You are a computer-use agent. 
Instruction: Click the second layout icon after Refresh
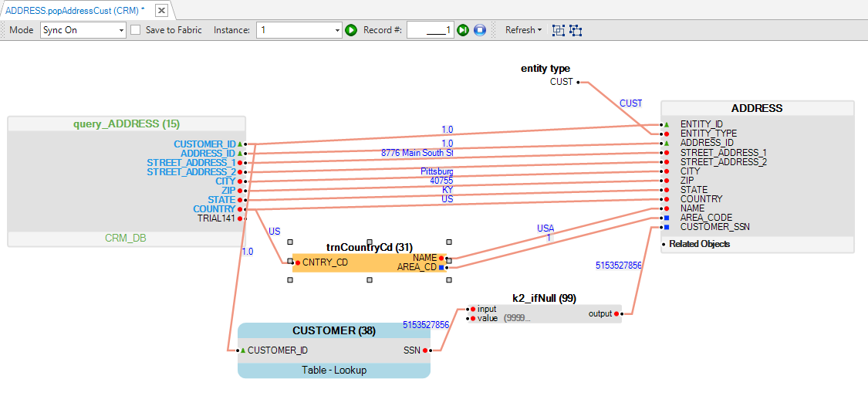coord(576,30)
